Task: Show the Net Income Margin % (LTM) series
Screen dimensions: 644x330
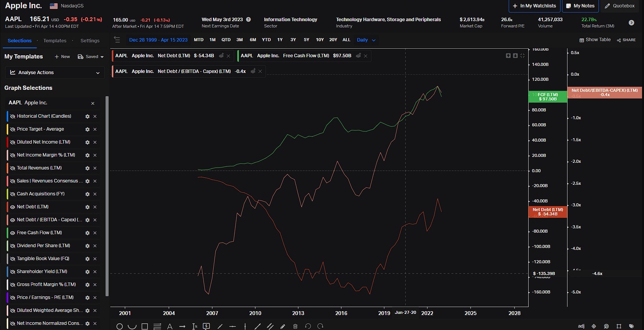Action: click(13, 155)
